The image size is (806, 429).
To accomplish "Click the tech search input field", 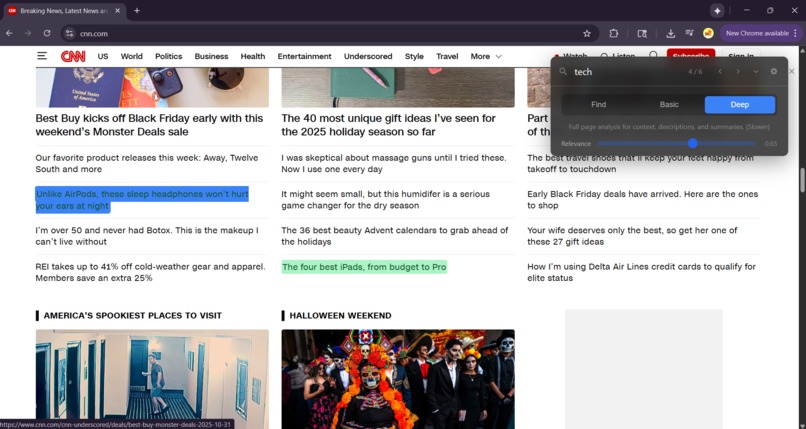I will 627,72.
